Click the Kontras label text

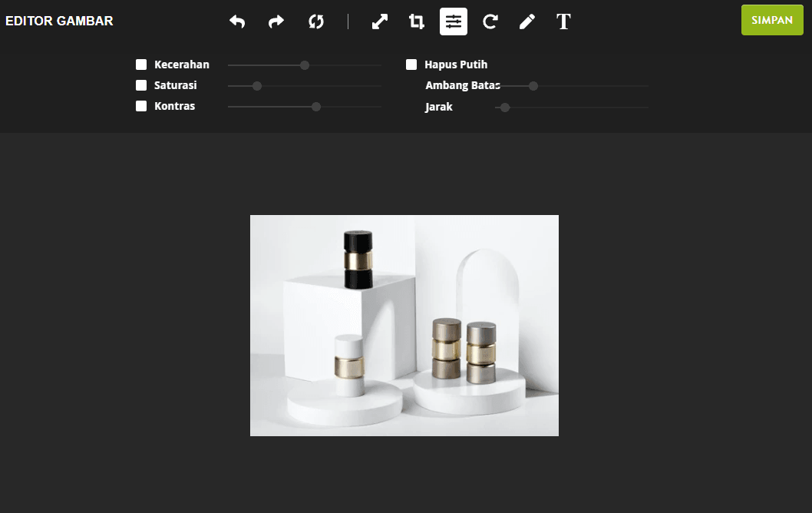point(174,106)
